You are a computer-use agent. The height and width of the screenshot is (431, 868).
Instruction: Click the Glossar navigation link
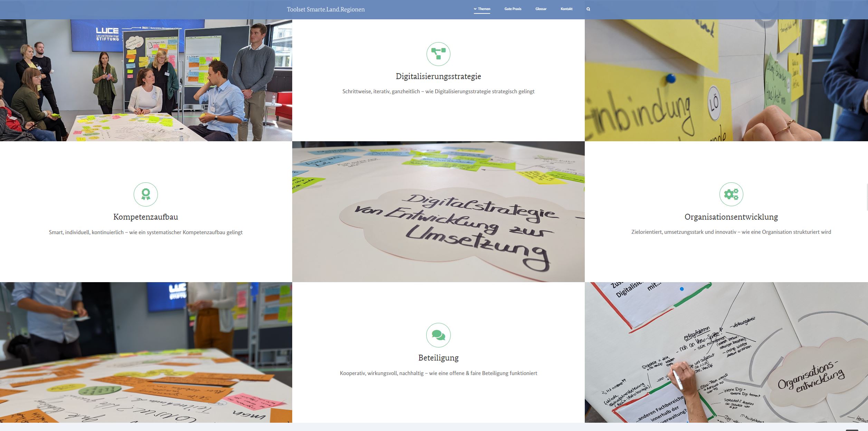coord(541,9)
